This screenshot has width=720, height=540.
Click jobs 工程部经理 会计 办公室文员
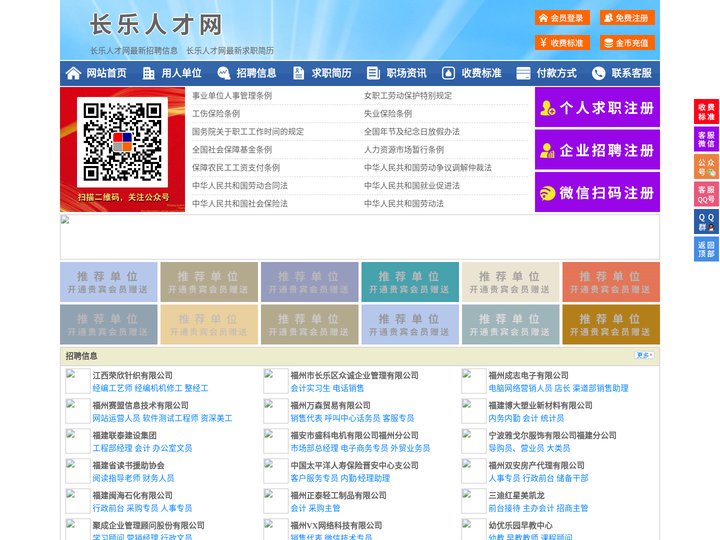pyautogui.click(x=142, y=448)
